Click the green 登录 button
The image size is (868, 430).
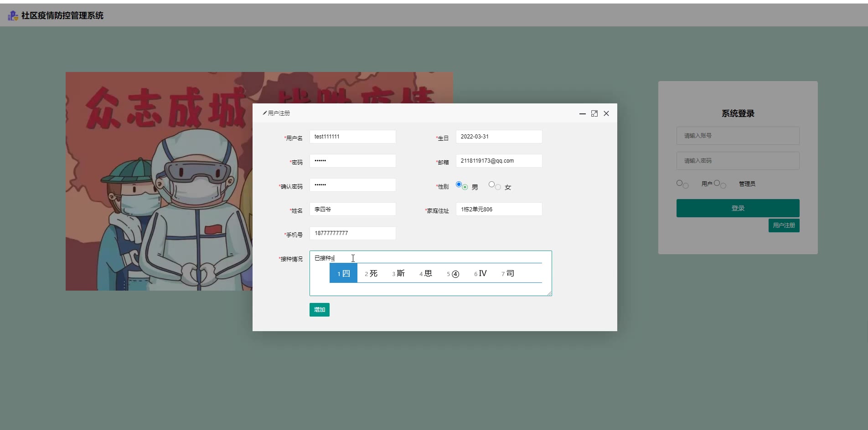tap(738, 208)
